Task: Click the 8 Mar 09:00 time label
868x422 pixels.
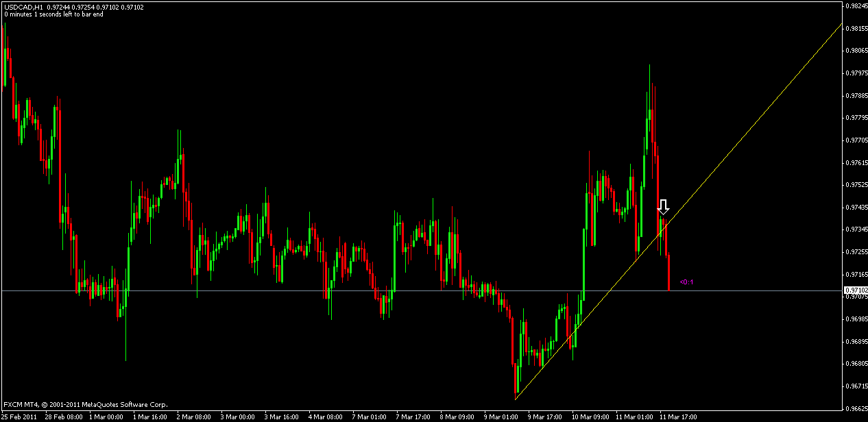Action: click(x=457, y=417)
